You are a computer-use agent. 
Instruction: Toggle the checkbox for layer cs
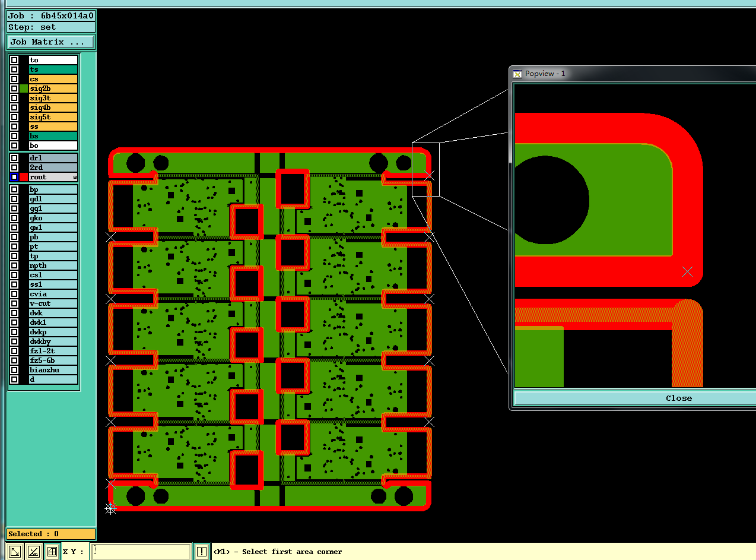pyautogui.click(x=14, y=79)
